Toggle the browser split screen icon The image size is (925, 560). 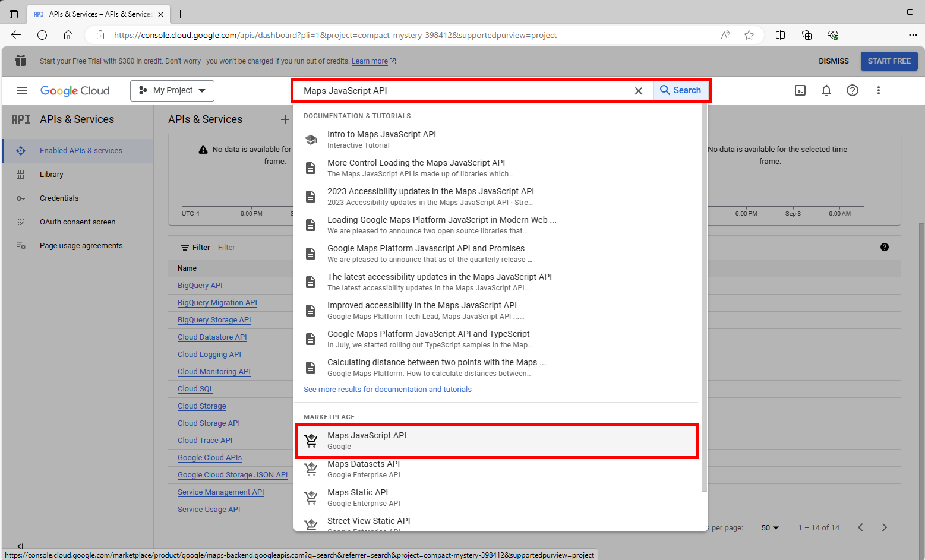[781, 35]
